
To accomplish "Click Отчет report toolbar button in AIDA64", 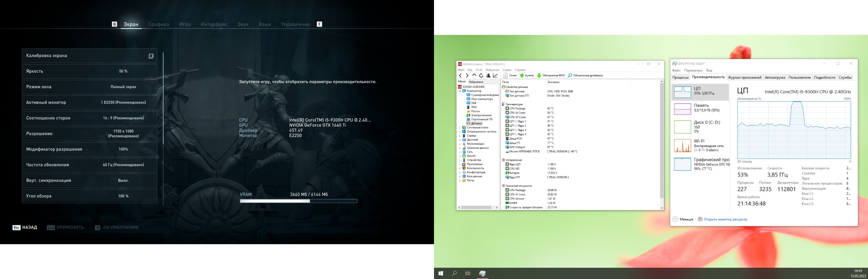I will click(x=510, y=75).
